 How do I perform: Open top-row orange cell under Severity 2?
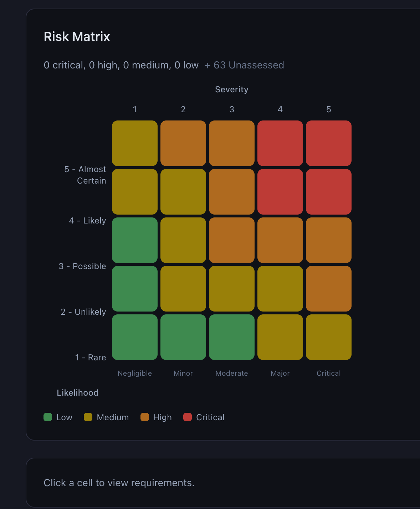click(x=183, y=143)
